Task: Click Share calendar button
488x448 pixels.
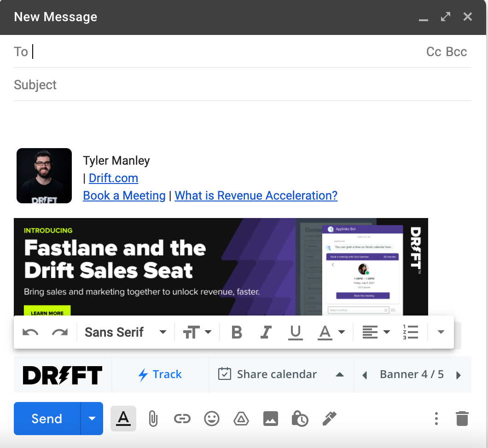Action: pyautogui.click(x=267, y=374)
